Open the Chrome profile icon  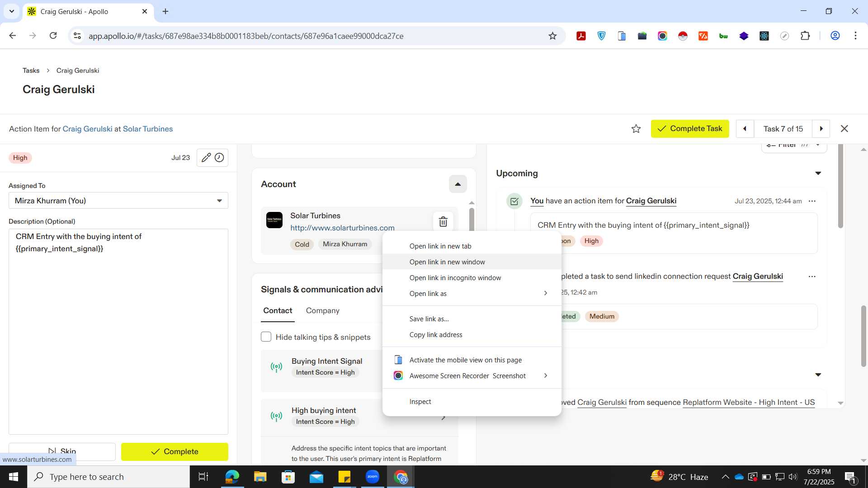pos(835,36)
